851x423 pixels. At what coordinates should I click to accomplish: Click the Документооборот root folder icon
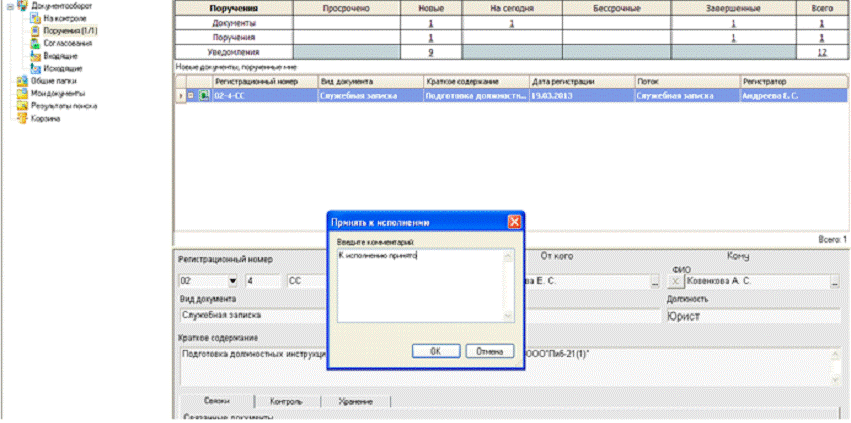[x=22, y=6]
